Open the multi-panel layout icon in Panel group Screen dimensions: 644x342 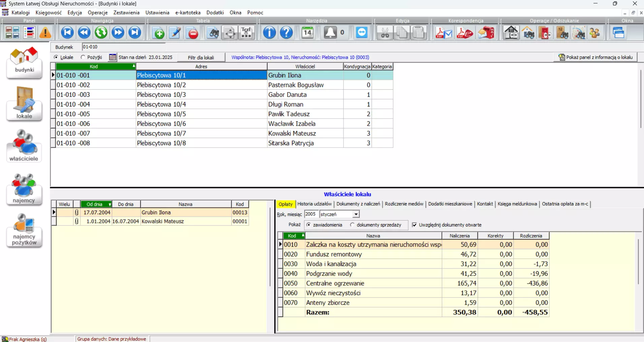[12, 33]
